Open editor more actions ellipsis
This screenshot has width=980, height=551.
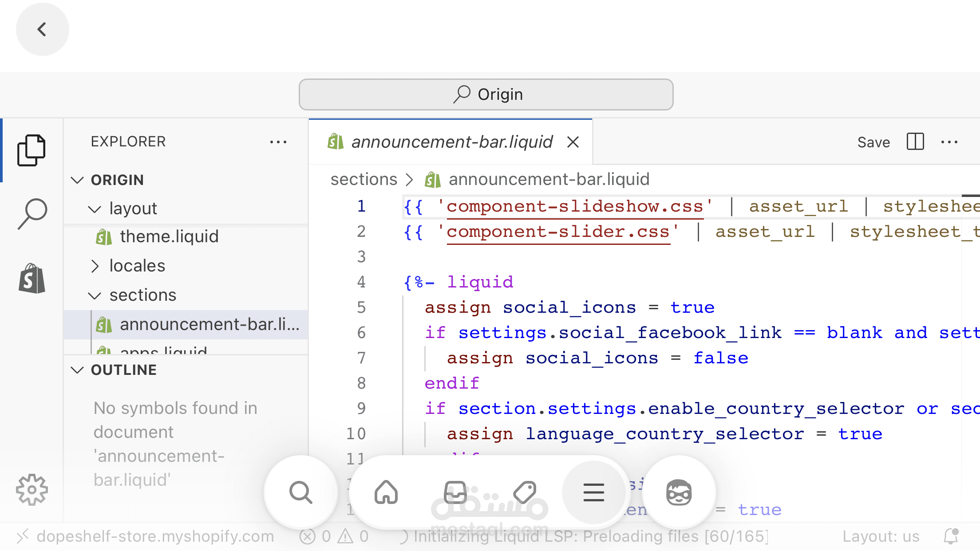pyautogui.click(x=949, y=142)
